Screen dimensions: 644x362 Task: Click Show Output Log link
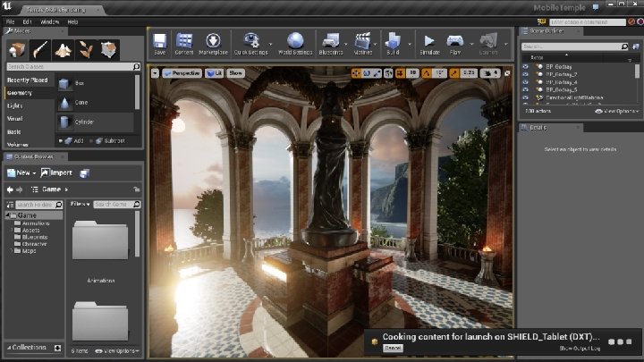pos(580,349)
